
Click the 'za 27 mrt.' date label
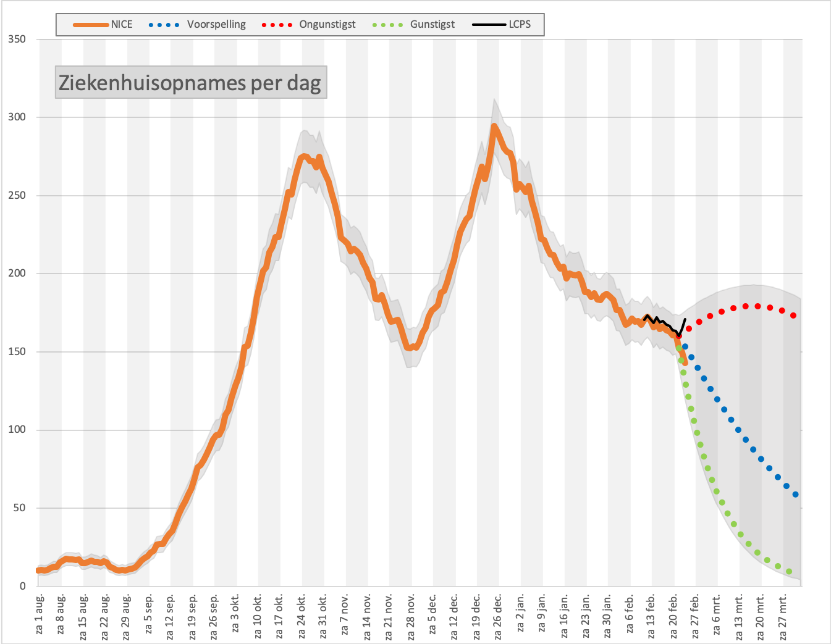pos(783,616)
